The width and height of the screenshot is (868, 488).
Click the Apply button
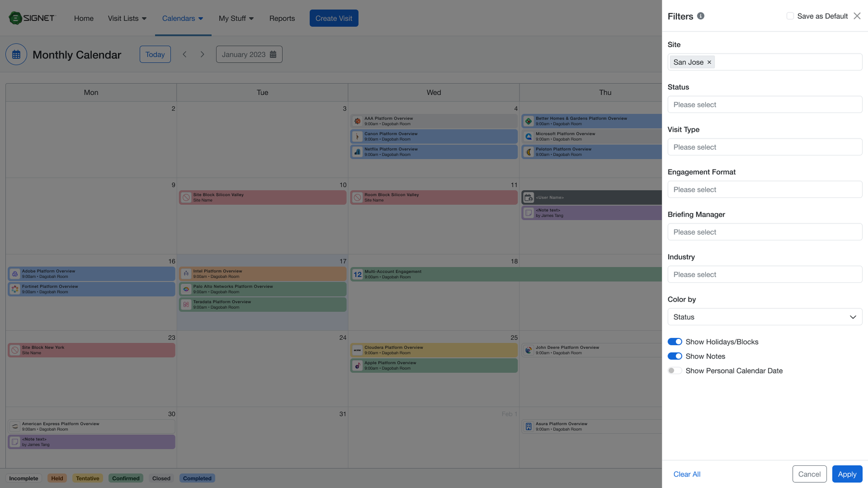[847, 474]
